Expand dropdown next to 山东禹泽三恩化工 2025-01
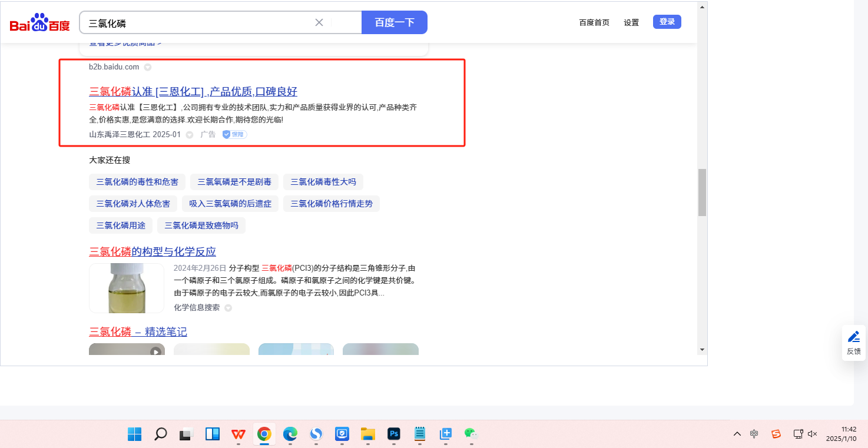The width and height of the screenshot is (868, 448). pyautogui.click(x=190, y=135)
